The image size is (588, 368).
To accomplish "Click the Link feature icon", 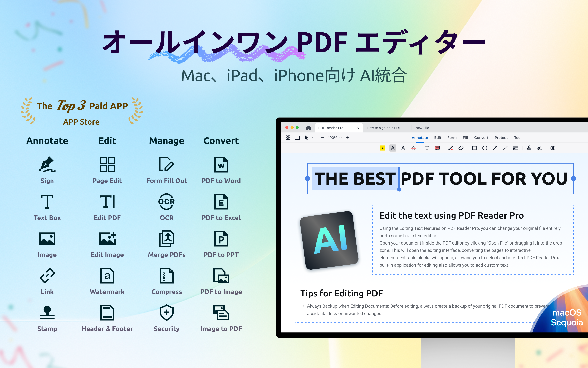I will 47,276.
